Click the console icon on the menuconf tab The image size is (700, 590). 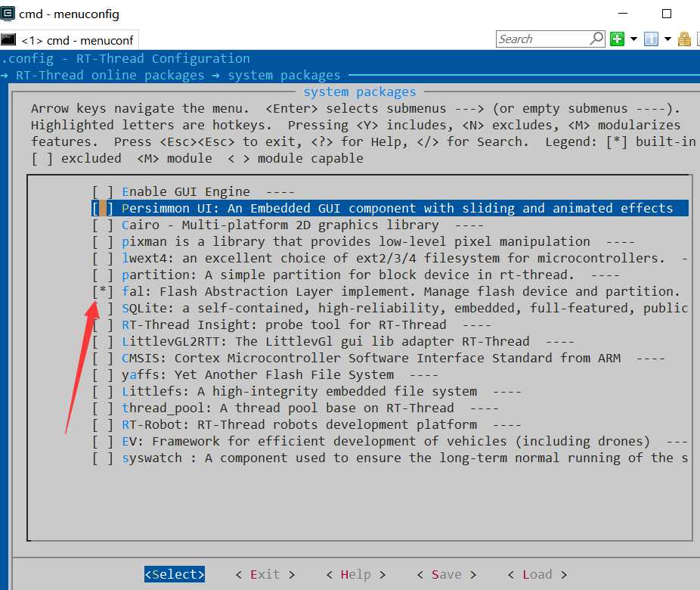tap(8, 40)
